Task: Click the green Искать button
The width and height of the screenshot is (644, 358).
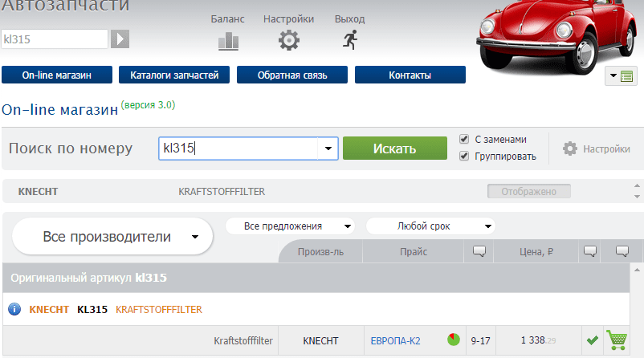Action: pos(394,148)
